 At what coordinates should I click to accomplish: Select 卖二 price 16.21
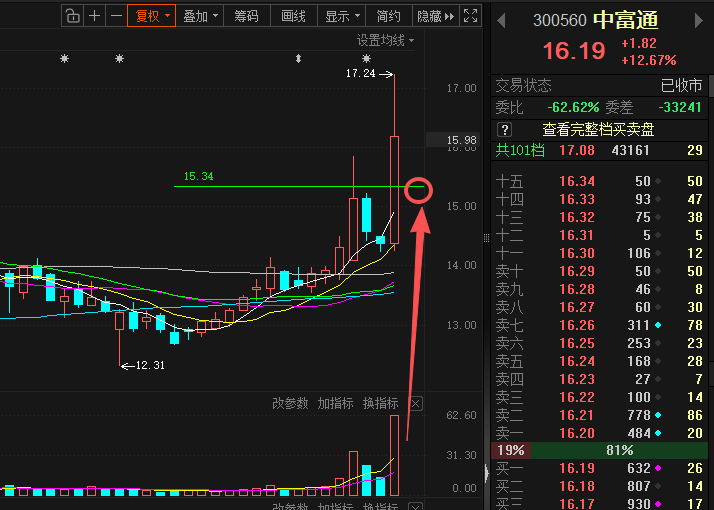point(577,415)
